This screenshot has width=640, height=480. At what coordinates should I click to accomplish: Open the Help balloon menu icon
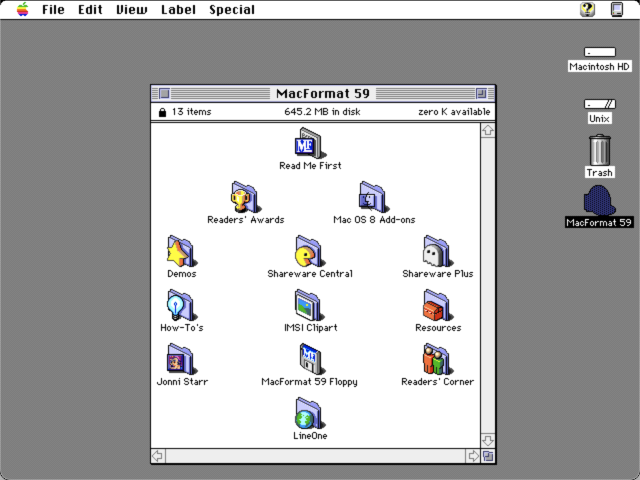[x=587, y=9]
